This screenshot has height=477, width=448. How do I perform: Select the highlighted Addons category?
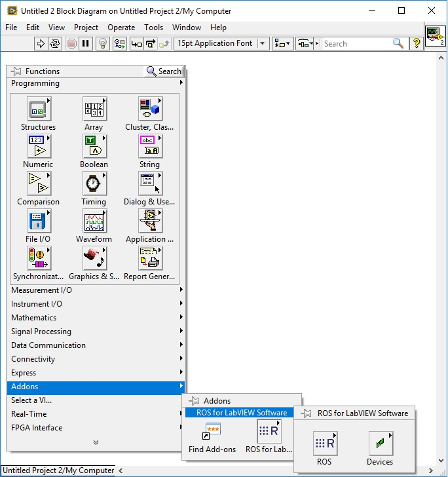point(96,387)
